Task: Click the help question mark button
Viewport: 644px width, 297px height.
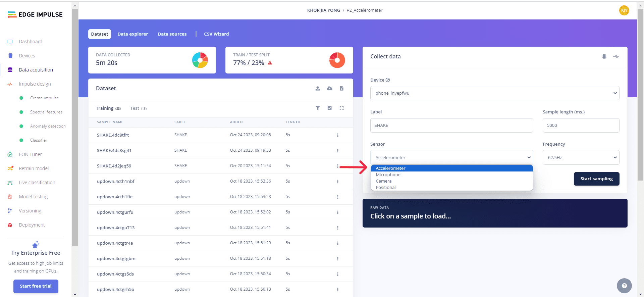Action: [624, 286]
